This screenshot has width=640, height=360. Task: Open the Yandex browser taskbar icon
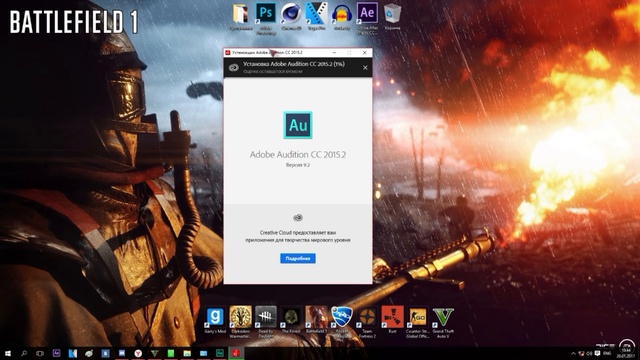(138, 353)
